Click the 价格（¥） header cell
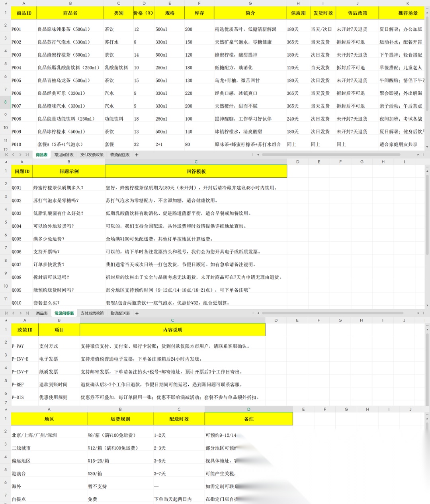Viewport: 430px width, 504px height. [144, 13]
